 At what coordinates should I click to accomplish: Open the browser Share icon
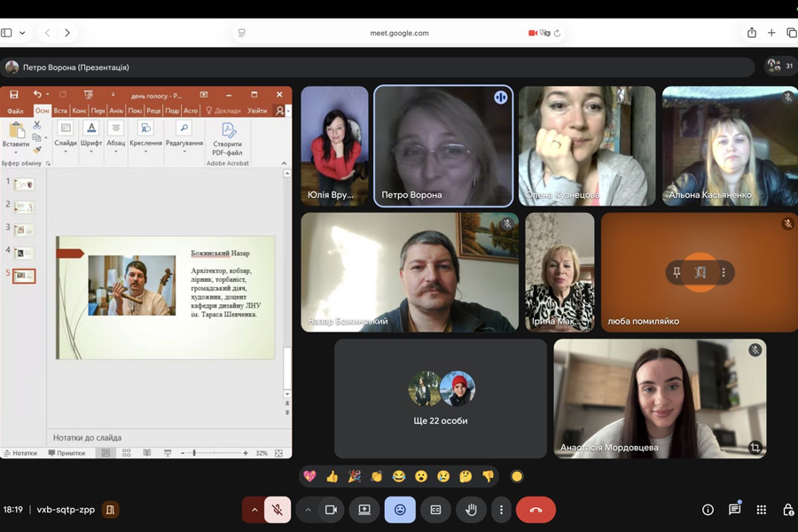point(752,33)
